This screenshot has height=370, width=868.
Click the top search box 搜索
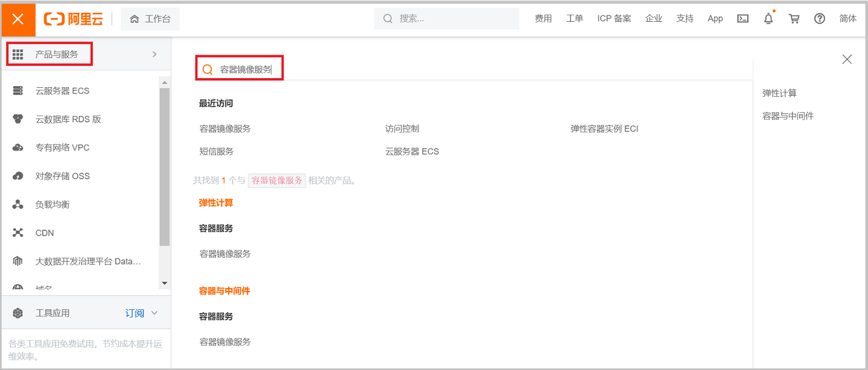click(447, 19)
